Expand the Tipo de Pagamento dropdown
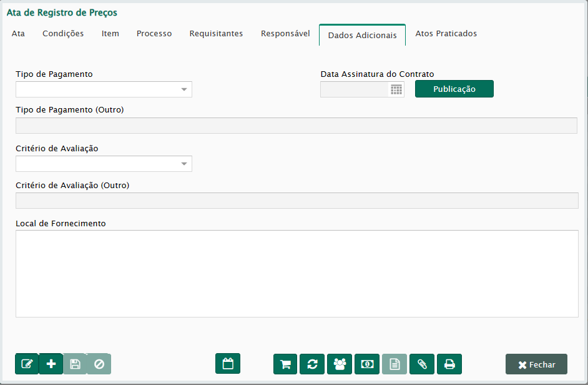Image resolution: width=588 pixels, height=385 pixels. pos(184,89)
